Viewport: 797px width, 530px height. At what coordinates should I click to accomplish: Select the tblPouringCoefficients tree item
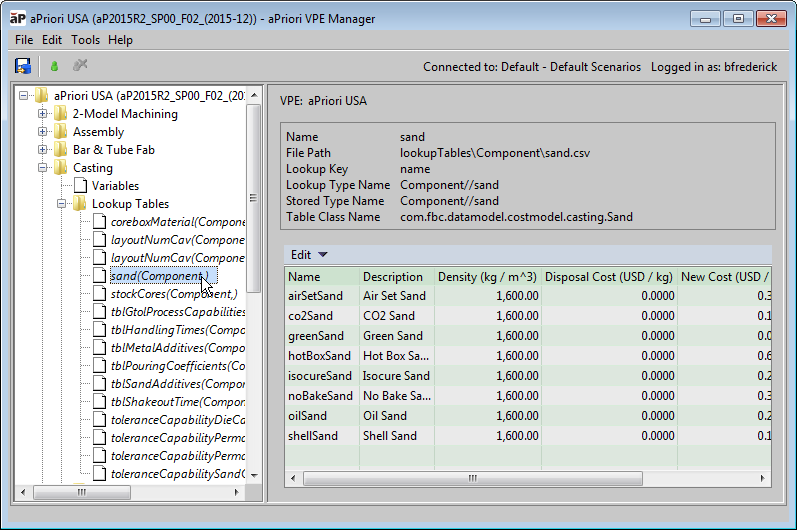[177, 366]
